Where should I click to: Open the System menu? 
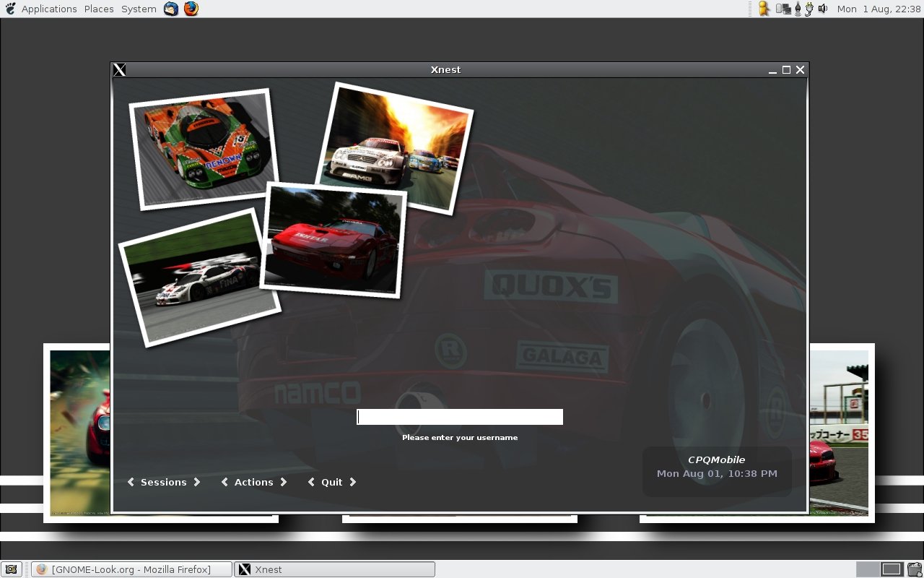click(139, 9)
